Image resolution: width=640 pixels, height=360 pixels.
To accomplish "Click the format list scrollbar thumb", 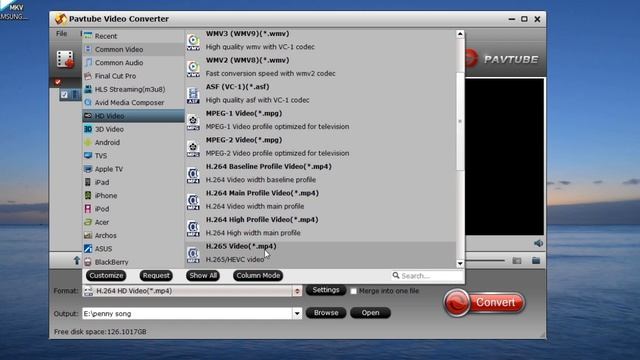I will (x=460, y=122).
